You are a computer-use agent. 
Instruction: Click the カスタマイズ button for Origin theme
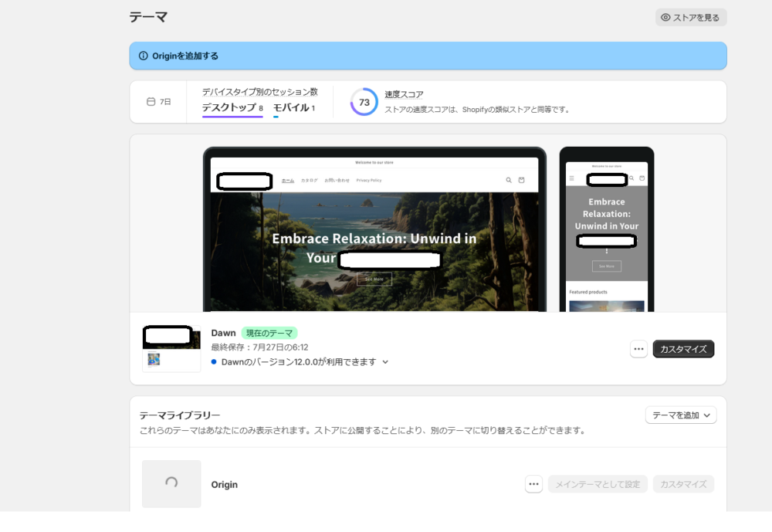click(x=683, y=484)
